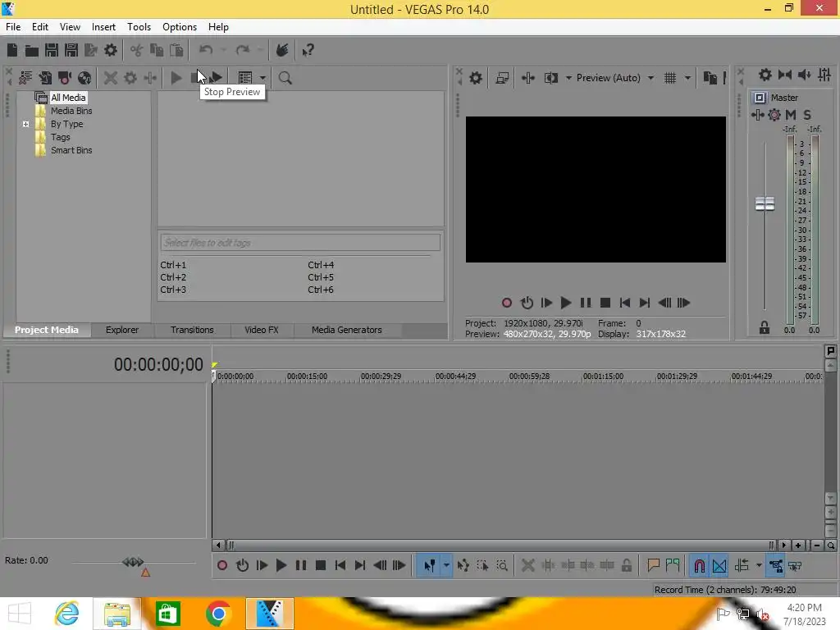Toggle Automatic Crossfades button
840x630 pixels.
pyautogui.click(x=719, y=566)
